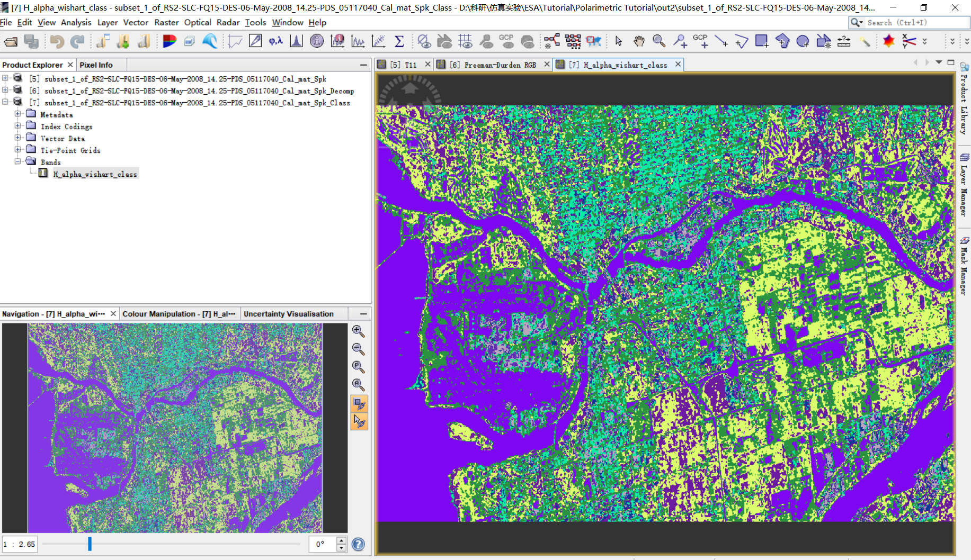971x560 pixels.
Task: Click the Open Product folder icon
Action: (x=11, y=41)
